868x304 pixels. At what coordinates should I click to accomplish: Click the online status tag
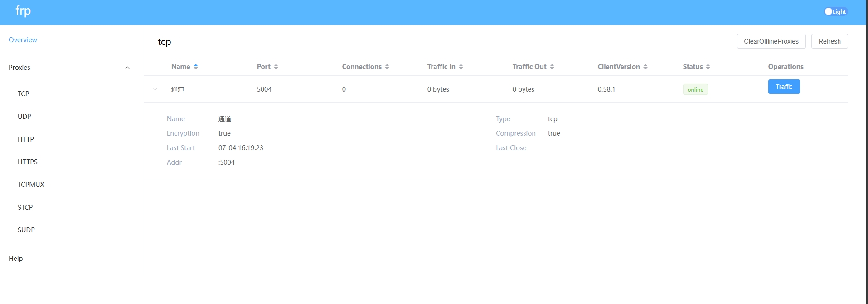[695, 90]
